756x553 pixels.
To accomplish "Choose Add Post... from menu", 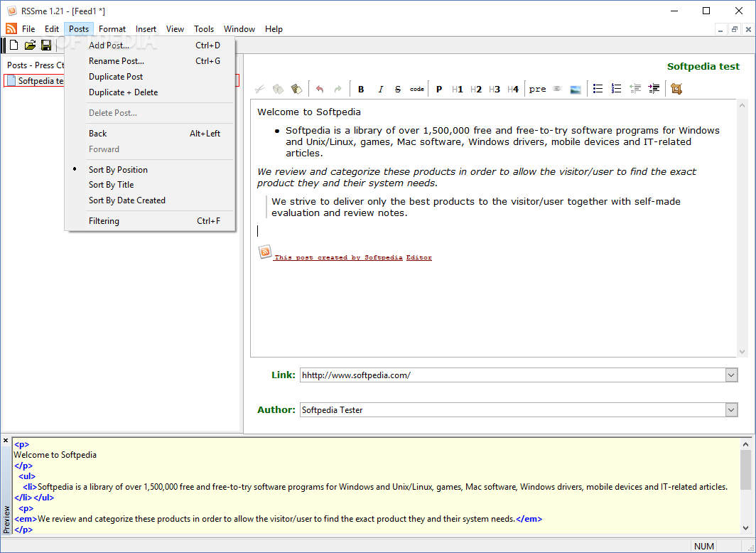I will pos(149,45).
